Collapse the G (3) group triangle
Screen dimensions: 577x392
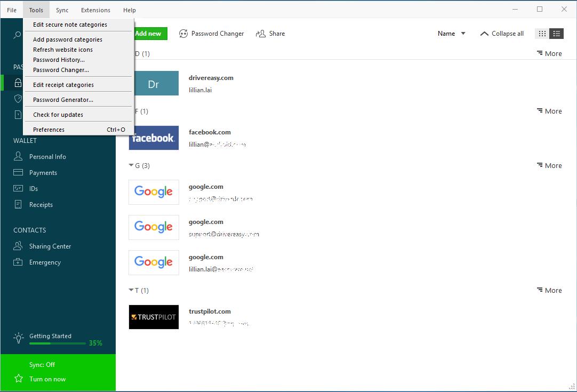click(131, 165)
